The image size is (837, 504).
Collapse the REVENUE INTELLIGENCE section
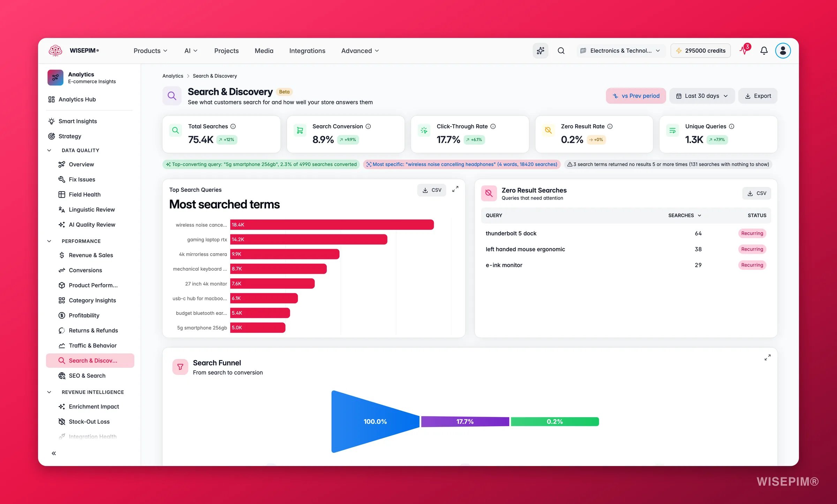(49, 392)
